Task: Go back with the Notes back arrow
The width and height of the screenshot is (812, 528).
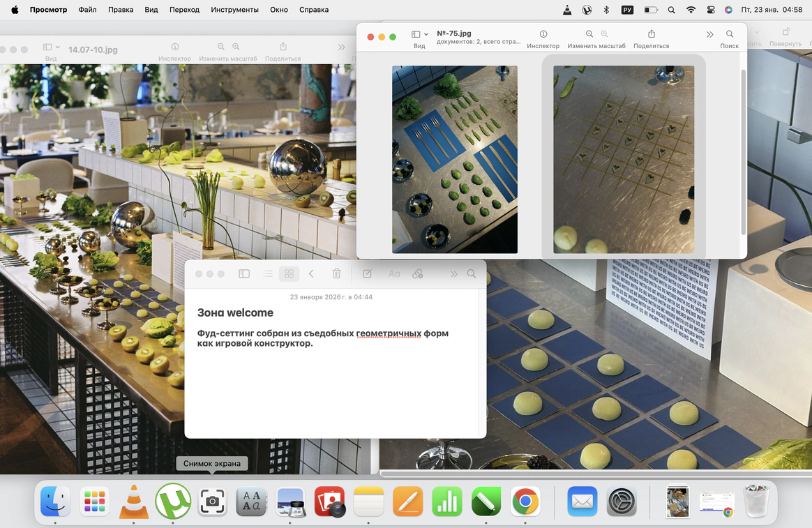Action: [312, 274]
